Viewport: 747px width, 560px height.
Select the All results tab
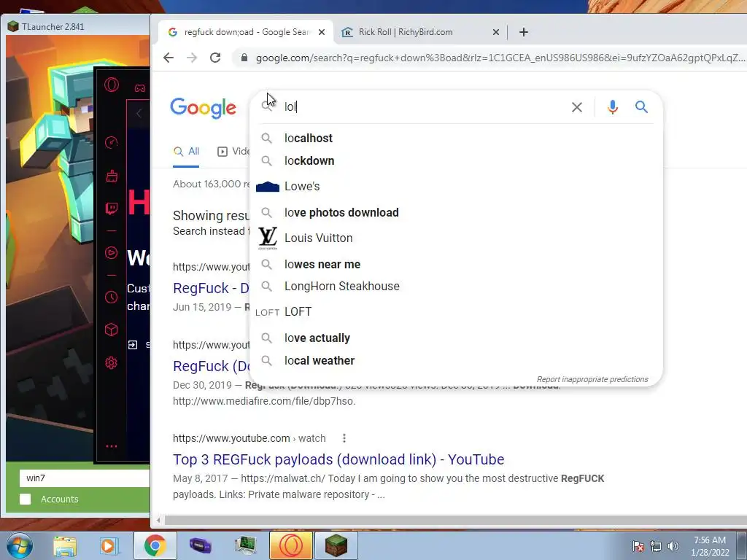[186, 152]
